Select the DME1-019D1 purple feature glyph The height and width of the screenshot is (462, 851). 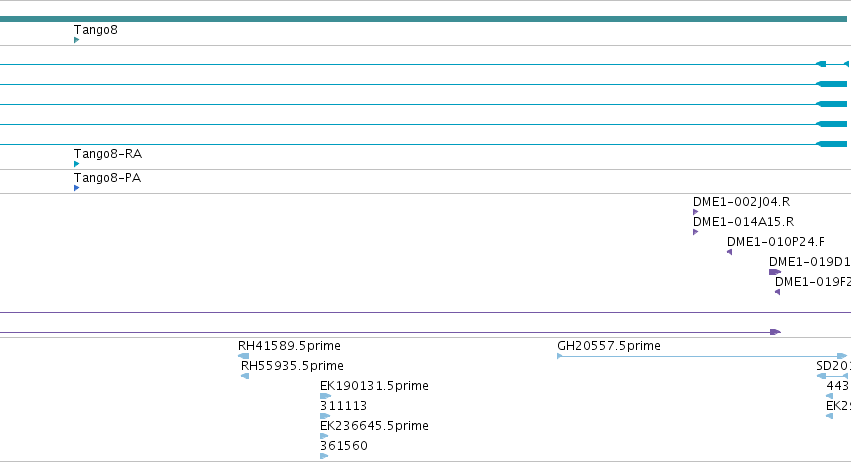pos(775,272)
